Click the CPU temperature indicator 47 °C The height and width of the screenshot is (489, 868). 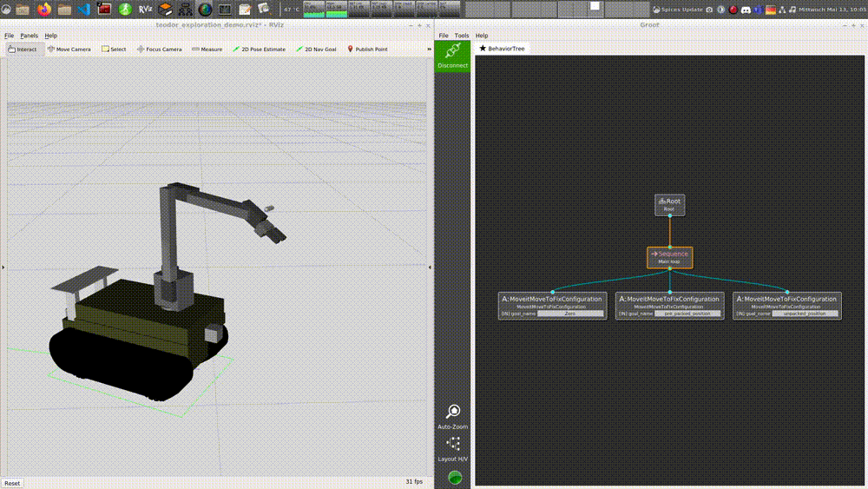coord(291,10)
